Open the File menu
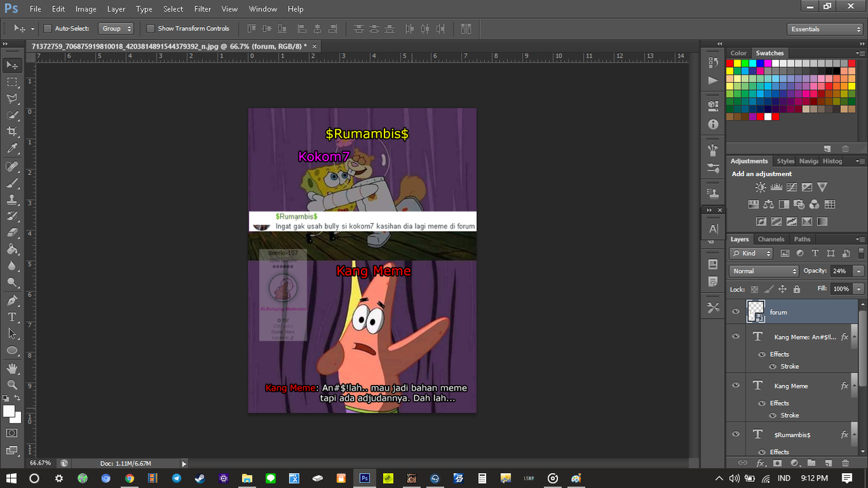Image resolution: width=868 pixels, height=488 pixels. point(35,9)
